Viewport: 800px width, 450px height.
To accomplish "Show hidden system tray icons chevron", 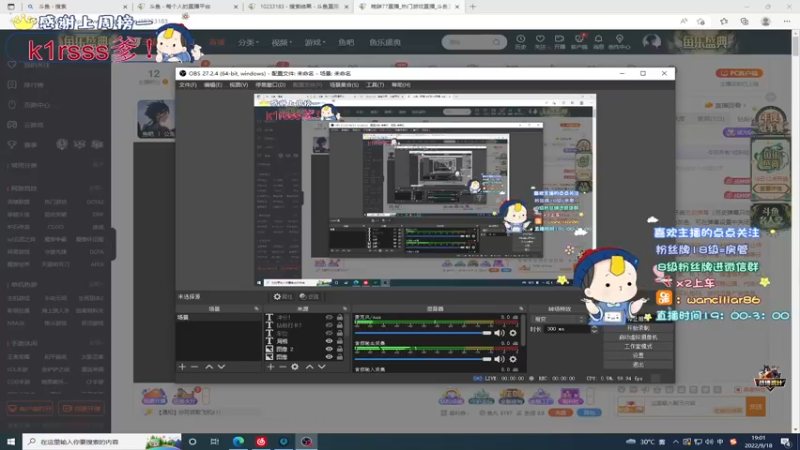I will coord(676,442).
